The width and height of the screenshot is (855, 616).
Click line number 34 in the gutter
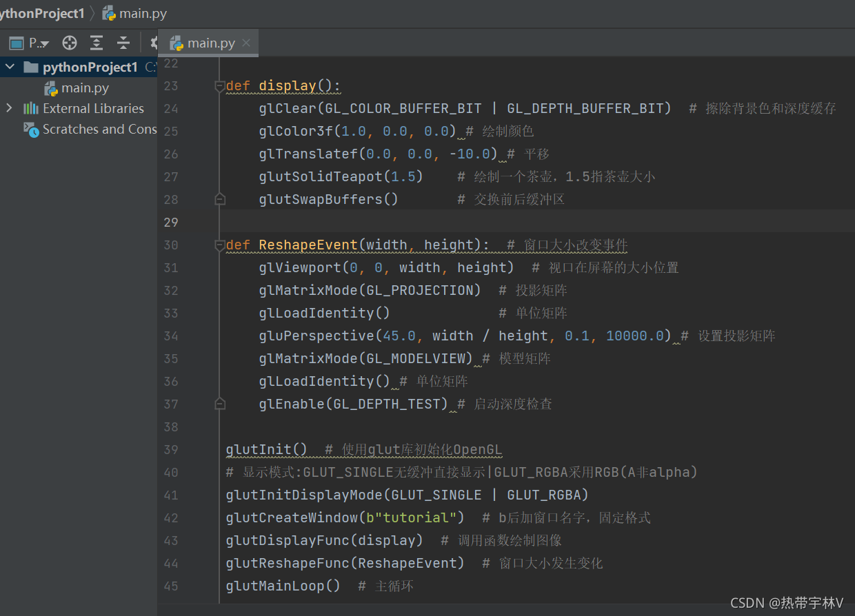171,336
